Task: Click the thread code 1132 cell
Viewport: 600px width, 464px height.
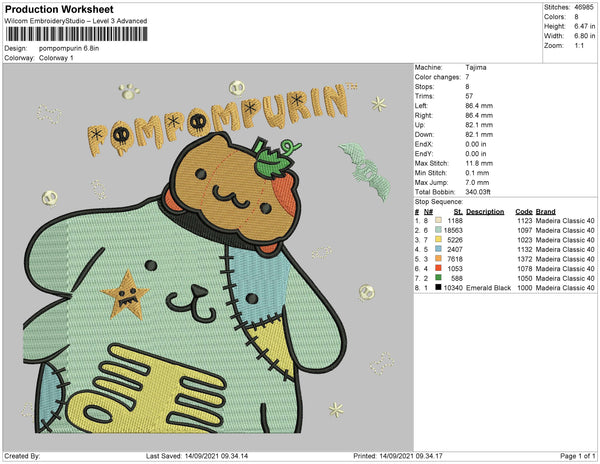Action: click(x=525, y=249)
